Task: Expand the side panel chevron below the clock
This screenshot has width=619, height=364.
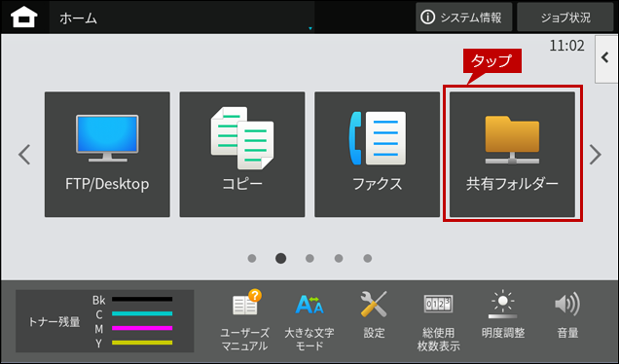Action: 606,58
